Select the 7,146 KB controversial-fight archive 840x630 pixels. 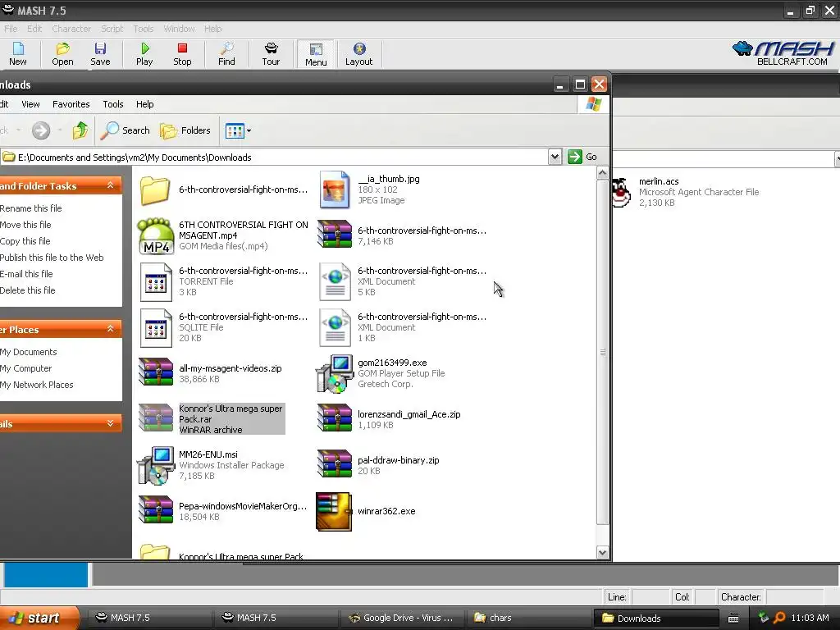pos(402,235)
